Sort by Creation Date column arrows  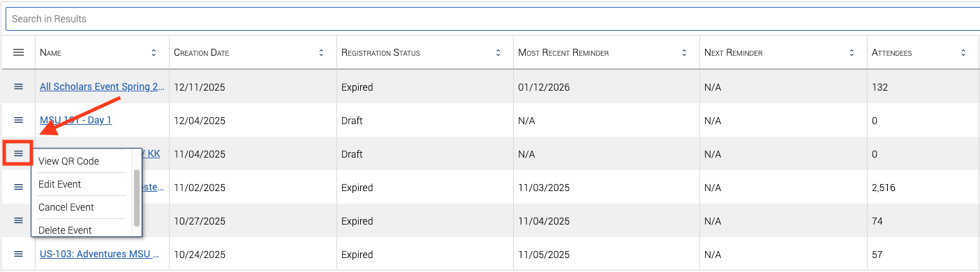(x=321, y=52)
